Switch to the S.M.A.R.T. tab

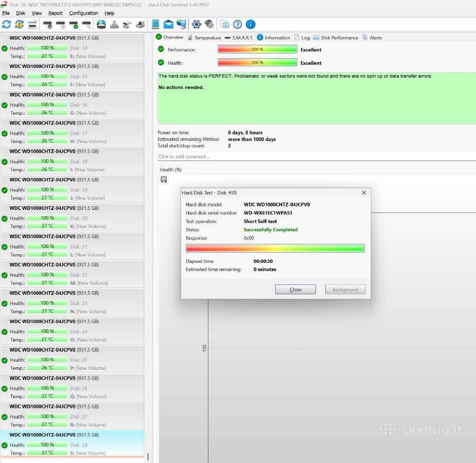coord(239,38)
